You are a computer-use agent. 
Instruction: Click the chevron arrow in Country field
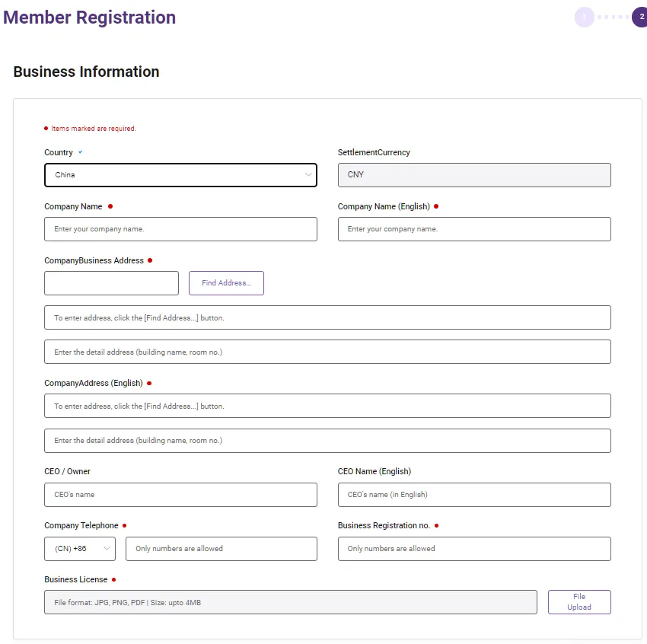(x=308, y=175)
